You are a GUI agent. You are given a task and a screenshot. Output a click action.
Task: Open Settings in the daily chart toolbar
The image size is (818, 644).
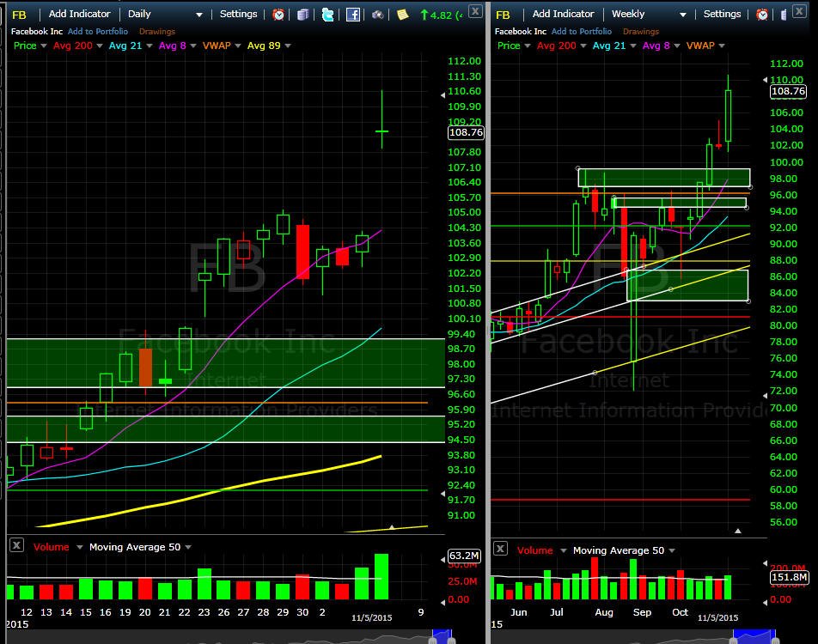pos(238,14)
